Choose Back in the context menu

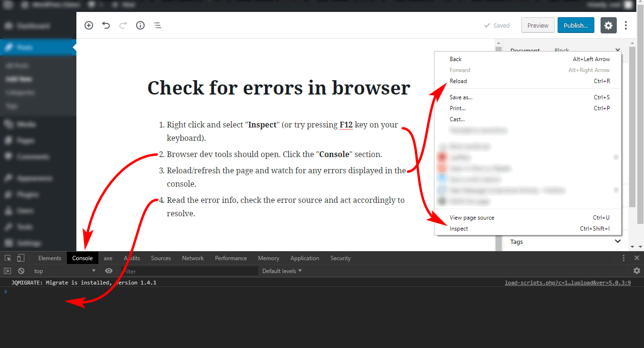click(528, 59)
